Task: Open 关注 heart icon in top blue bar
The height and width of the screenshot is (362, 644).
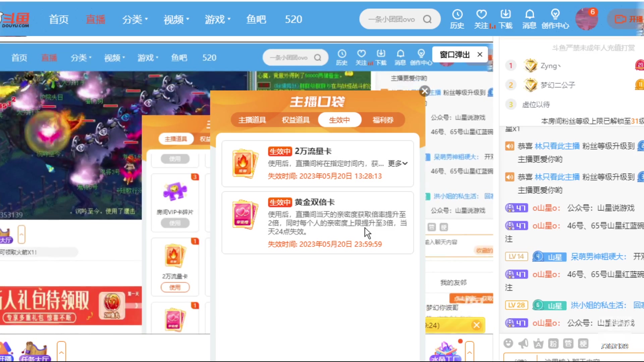Action: pos(481,19)
